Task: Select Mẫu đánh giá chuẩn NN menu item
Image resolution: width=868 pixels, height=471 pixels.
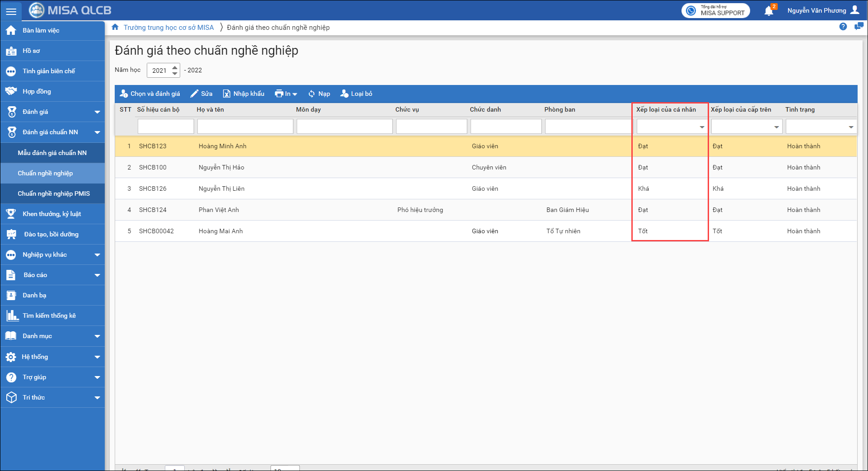Action: click(52, 153)
